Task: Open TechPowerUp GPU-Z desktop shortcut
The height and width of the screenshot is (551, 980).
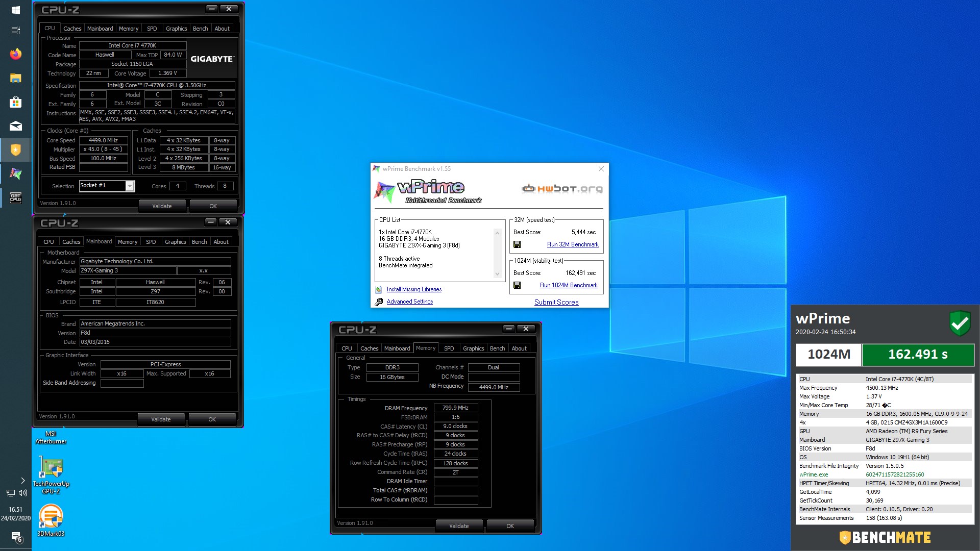Action: coord(51,474)
